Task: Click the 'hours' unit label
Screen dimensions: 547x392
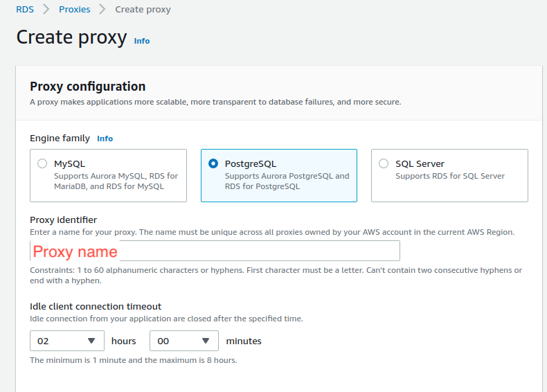Action: pyautogui.click(x=123, y=341)
